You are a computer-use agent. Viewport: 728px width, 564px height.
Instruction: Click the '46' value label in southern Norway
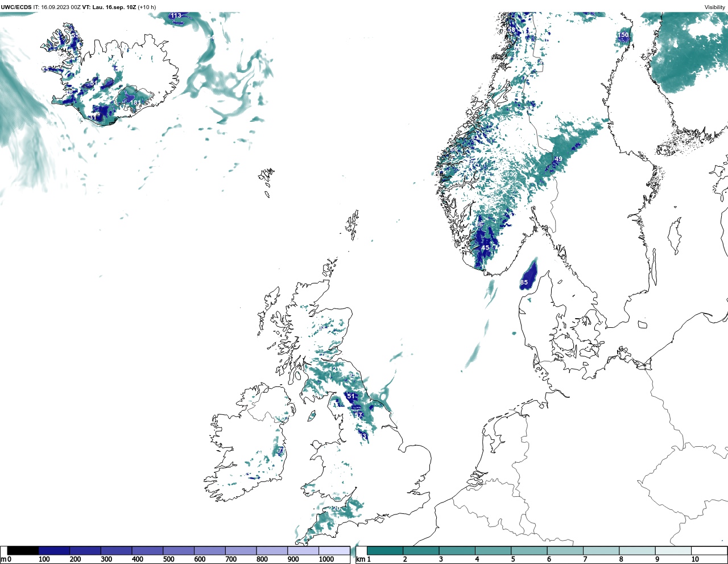point(479,224)
